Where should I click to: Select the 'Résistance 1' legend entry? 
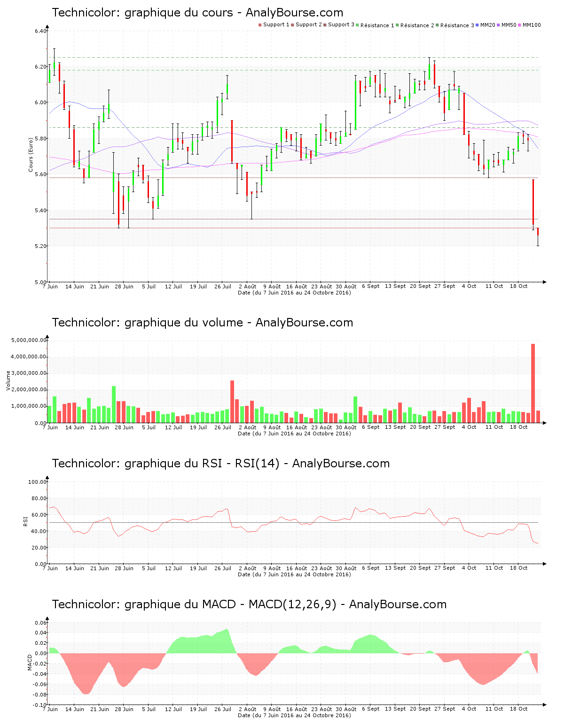pyautogui.click(x=375, y=25)
